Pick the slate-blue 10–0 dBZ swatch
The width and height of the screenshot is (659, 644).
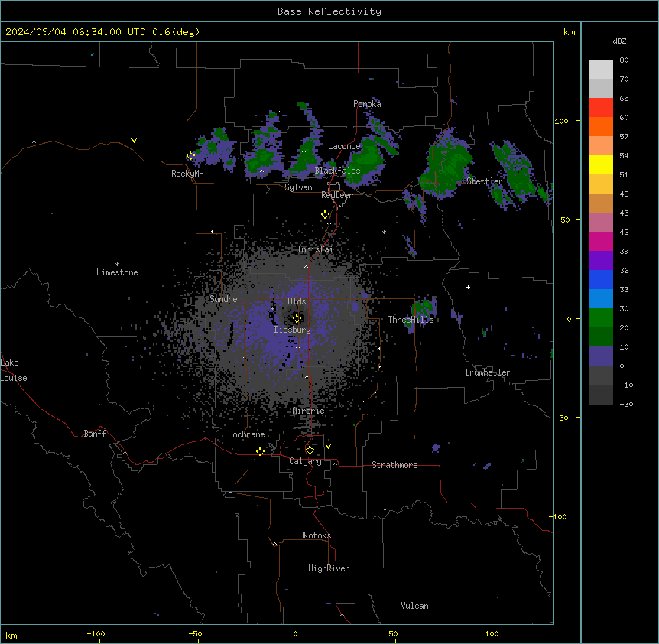click(x=601, y=356)
